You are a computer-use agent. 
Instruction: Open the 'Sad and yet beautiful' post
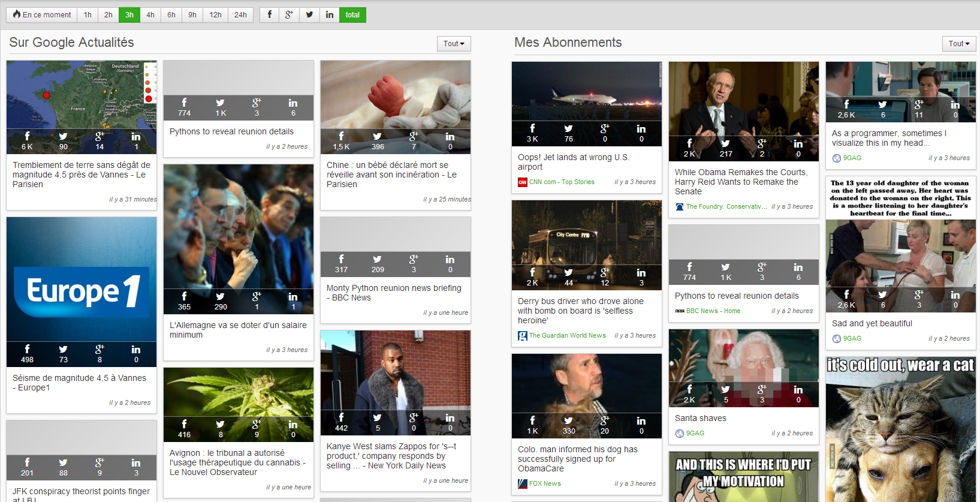(872, 323)
